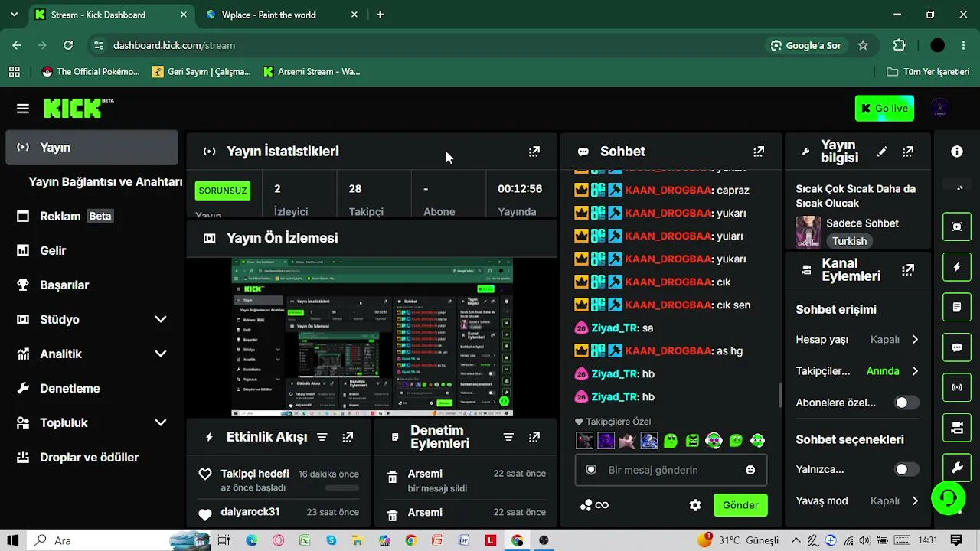Image resolution: width=980 pixels, height=551 pixels.
Task: Select Yayın in the sidebar
Action: pos(92,147)
